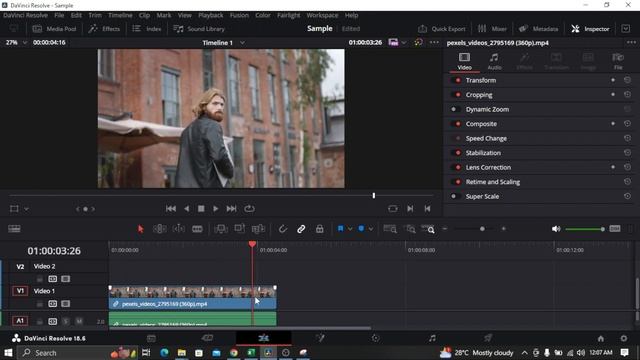Stop playback button
The height and width of the screenshot is (360, 640).
click(201, 209)
